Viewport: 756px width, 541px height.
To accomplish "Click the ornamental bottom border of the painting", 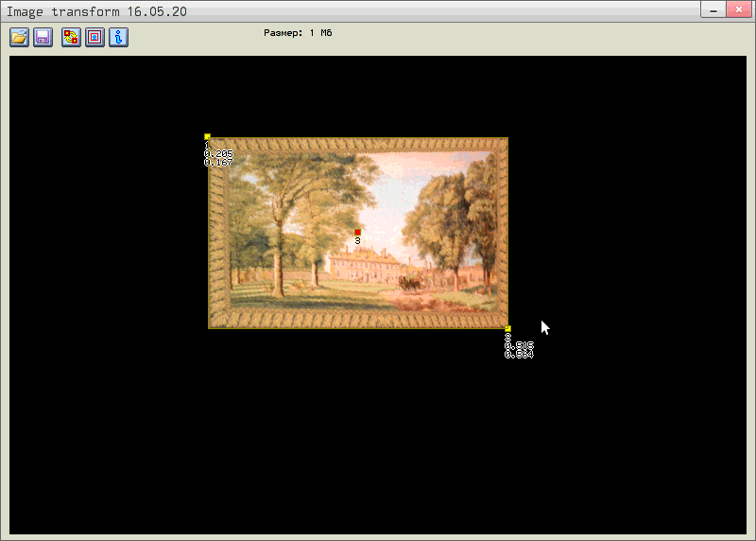I will pos(359,320).
